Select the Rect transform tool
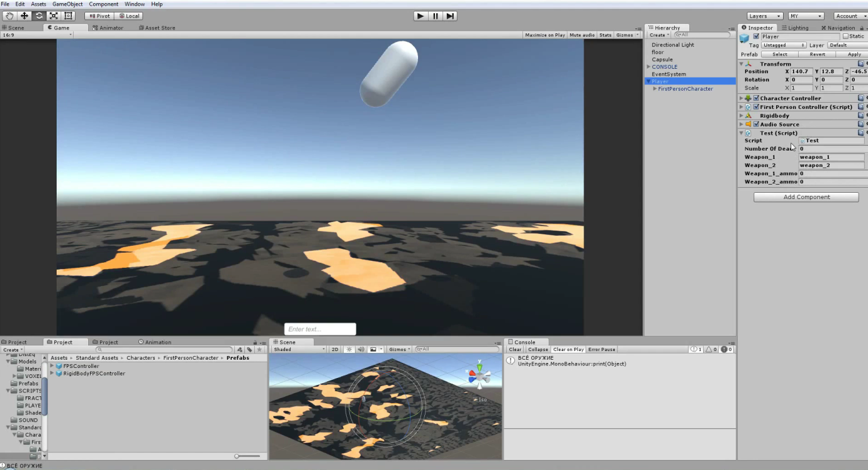 coord(68,16)
